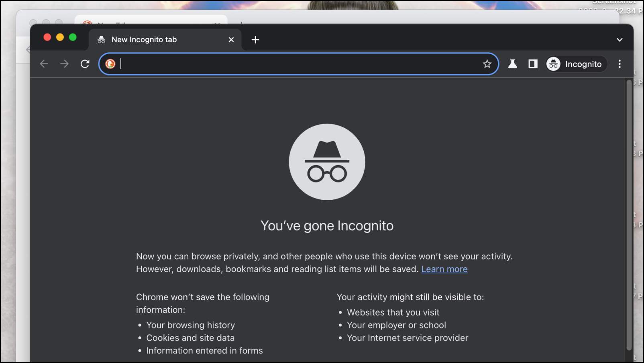This screenshot has width=644, height=363.
Task: Click the "You've gone Incognito" heading
Action: [x=327, y=226]
